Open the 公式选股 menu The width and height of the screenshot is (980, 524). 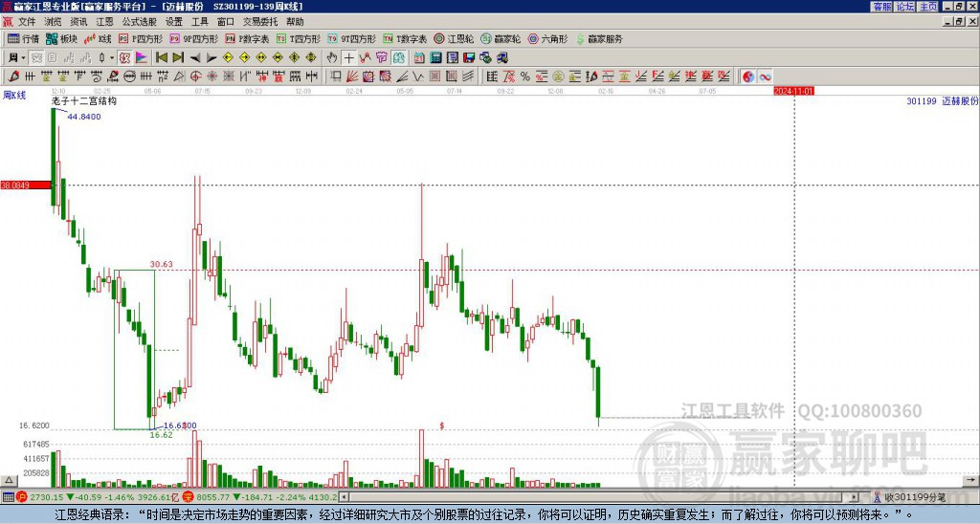[x=139, y=22]
